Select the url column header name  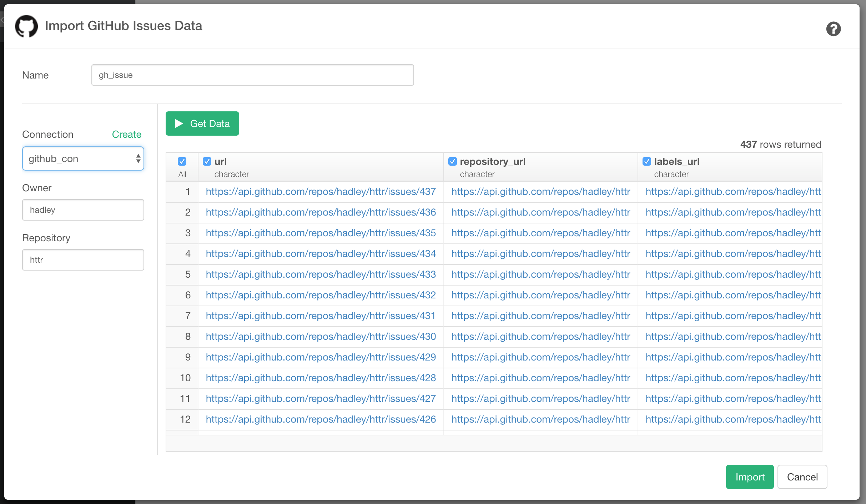[x=221, y=162]
